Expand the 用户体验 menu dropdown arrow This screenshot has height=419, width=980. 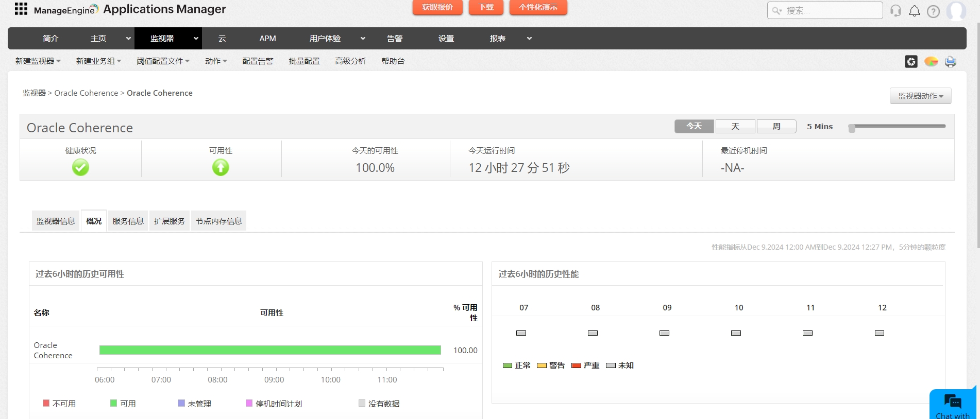pos(363,39)
